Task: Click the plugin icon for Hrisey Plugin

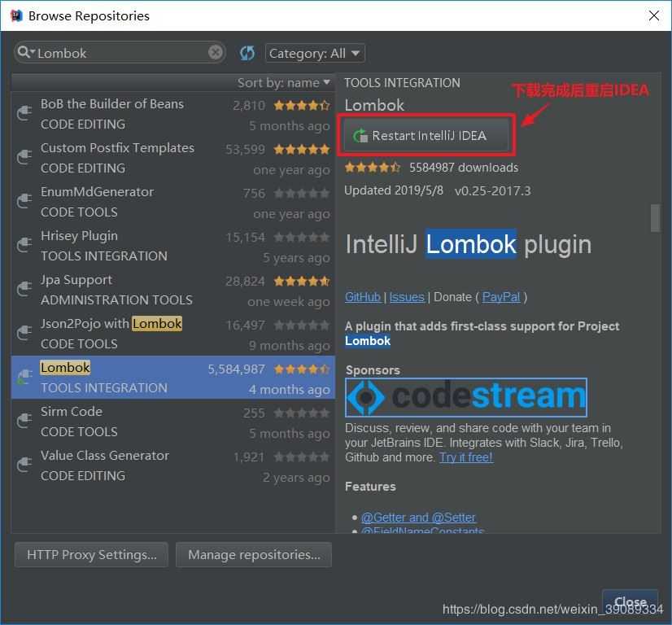Action: click(24, 245)
